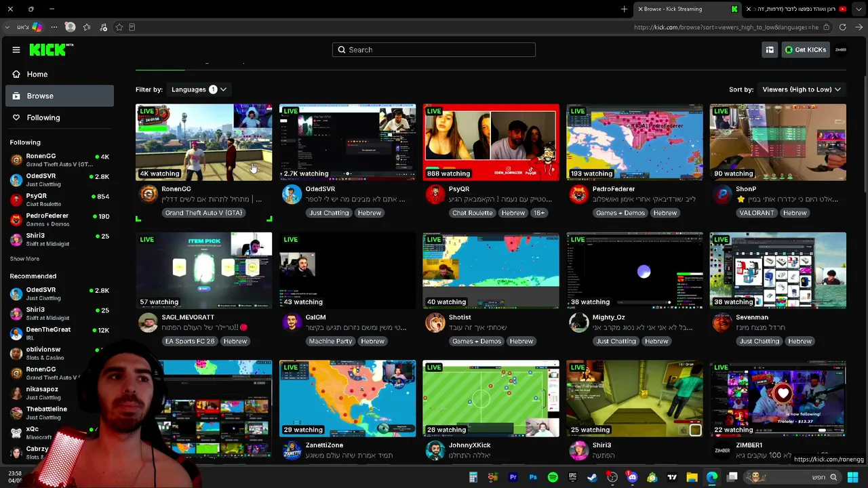
Task: Expand Show More in Following list
Action: (24, 259)
